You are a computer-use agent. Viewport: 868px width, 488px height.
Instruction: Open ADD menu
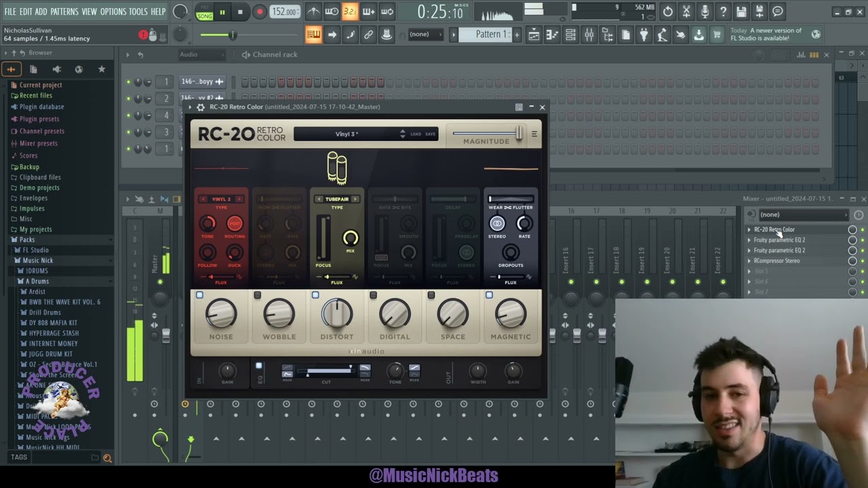(41, 12)
